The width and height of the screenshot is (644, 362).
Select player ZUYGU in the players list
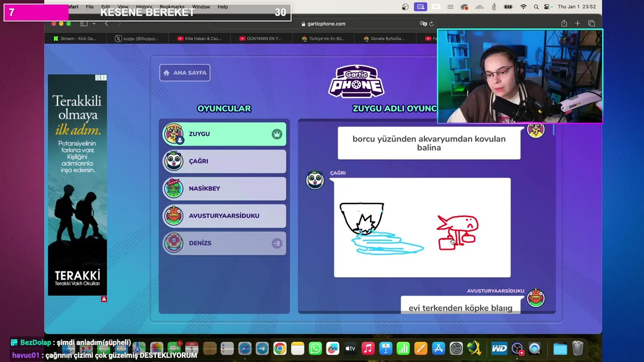(224, 134)
